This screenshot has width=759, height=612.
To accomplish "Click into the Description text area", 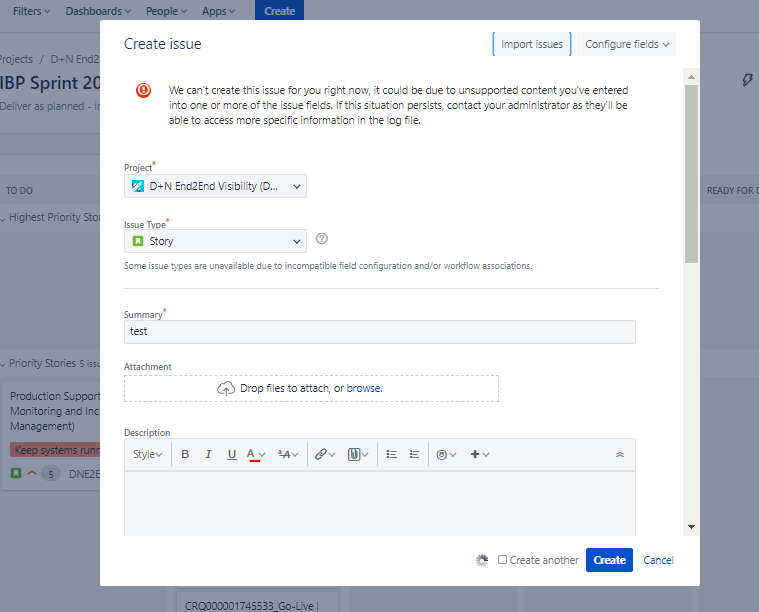I will click(x=380, y=504).
